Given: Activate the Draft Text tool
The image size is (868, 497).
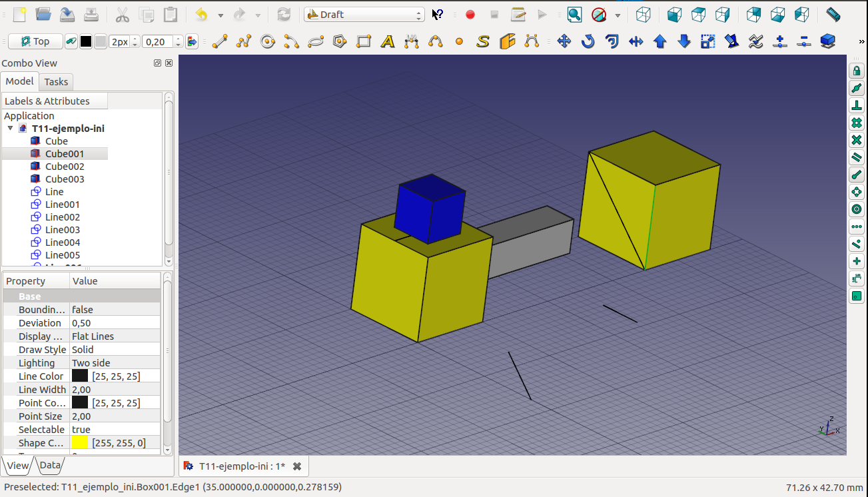Looking at the screenshot, I should click(x=388, y=42).
